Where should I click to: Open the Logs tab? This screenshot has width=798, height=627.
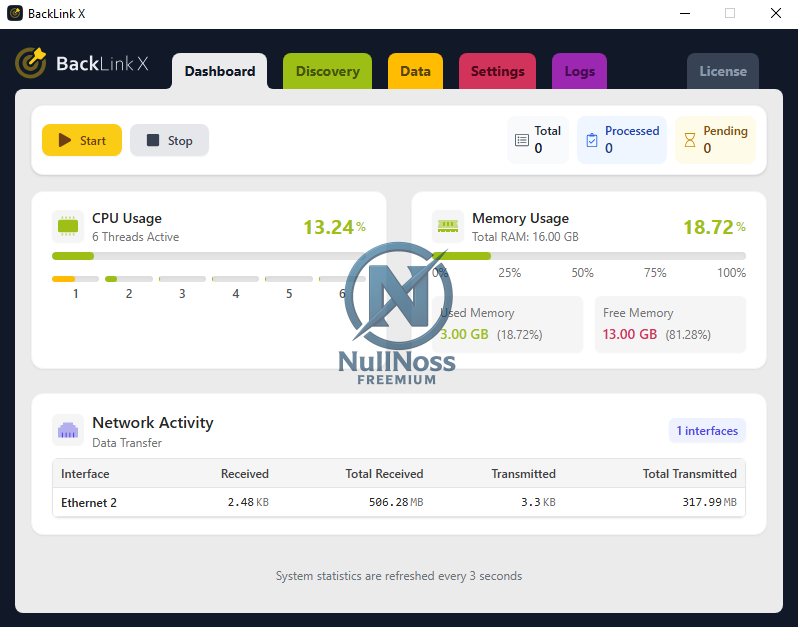tap(579, 71)
